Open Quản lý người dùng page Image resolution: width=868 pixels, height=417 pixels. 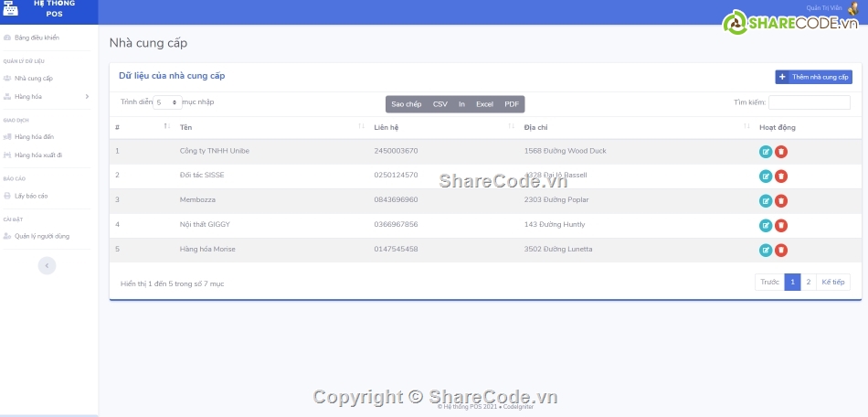coord(41,236)
